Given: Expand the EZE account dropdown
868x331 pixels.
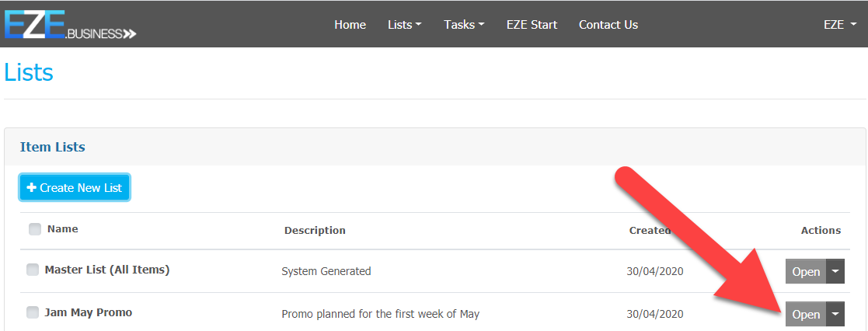Looking at the screenshot, I should coord(839,25).
